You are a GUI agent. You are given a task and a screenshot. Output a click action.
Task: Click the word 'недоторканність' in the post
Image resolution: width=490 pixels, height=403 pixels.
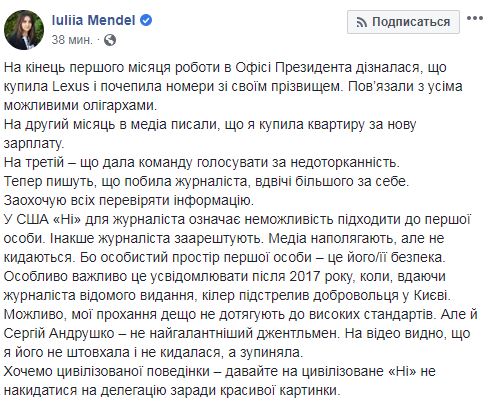coord(345,163)
